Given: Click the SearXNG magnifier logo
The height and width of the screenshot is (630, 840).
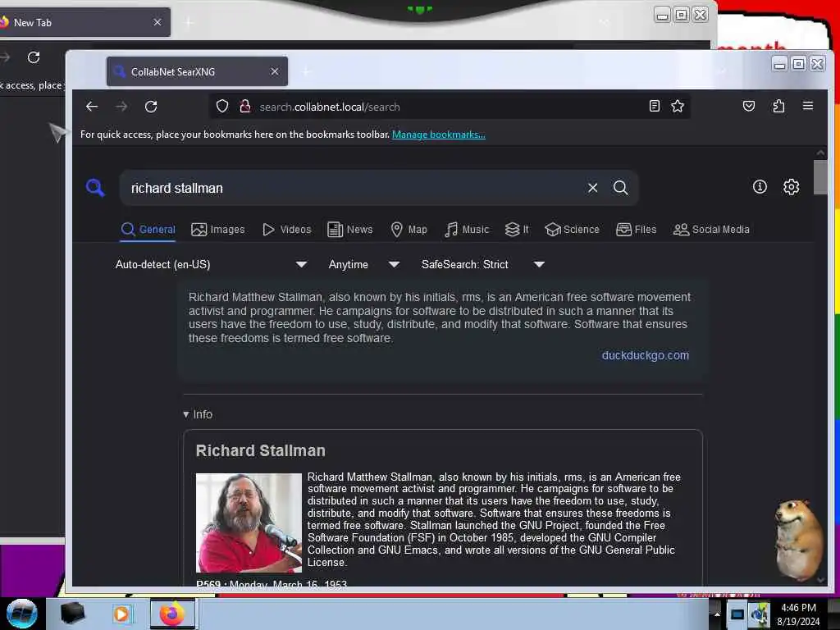Looking at the screenshot, I should click(x=95, y=188).
